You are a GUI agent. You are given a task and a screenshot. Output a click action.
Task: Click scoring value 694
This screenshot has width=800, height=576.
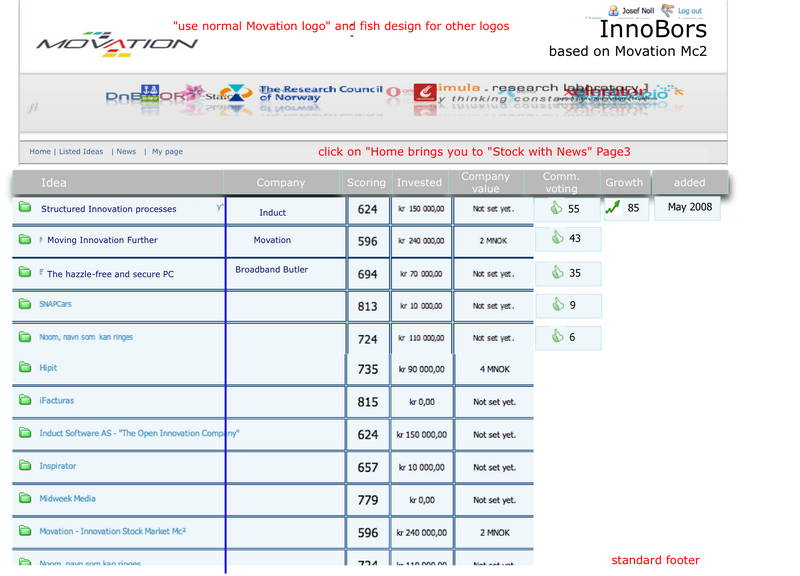click(367, 274)
